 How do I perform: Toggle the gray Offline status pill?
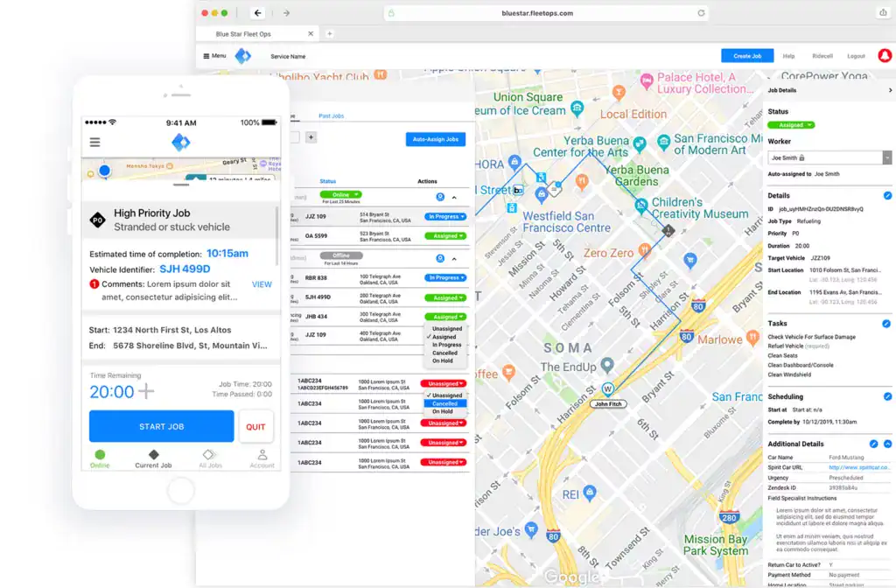coord(340,255)
